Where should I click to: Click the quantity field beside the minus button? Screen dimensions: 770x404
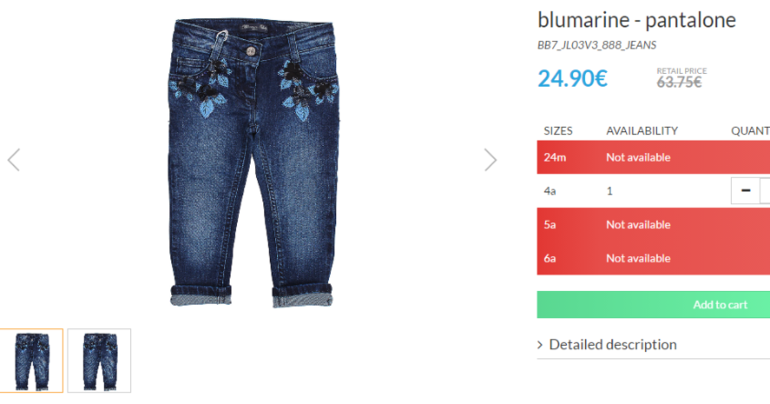coord(765,190)
